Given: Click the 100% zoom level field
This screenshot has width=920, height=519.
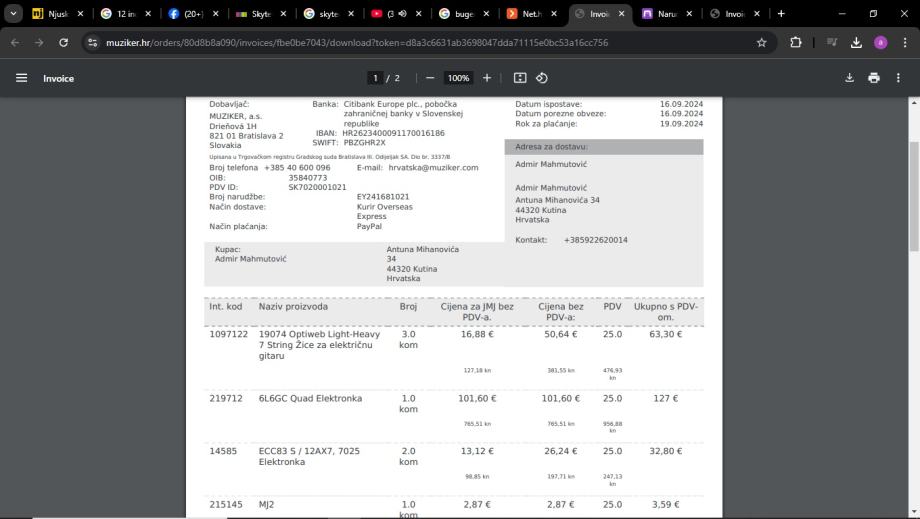Looking at the screenshot, I should (x=458, y=78).
